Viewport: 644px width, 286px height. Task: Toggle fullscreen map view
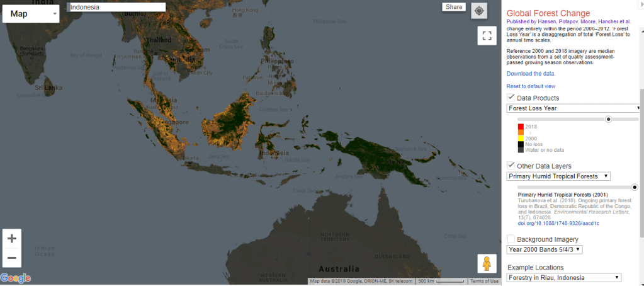click(x=487, y=35)
